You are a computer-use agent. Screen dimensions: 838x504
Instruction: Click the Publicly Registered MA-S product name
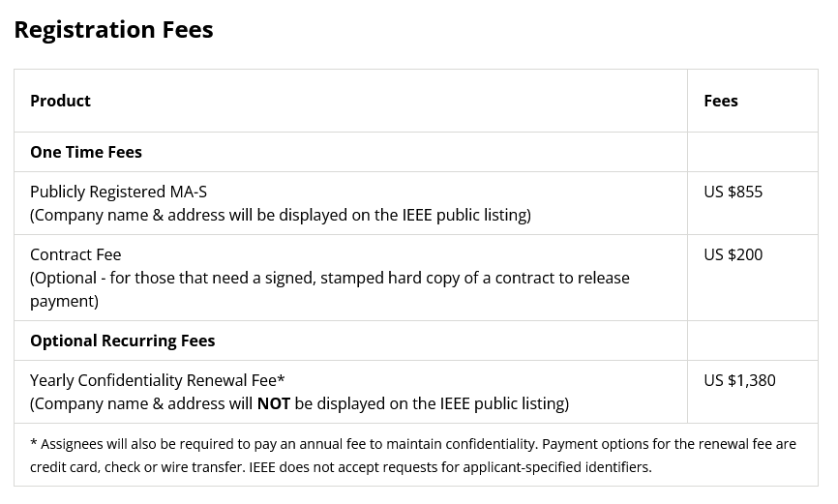[x=118, y=192]
